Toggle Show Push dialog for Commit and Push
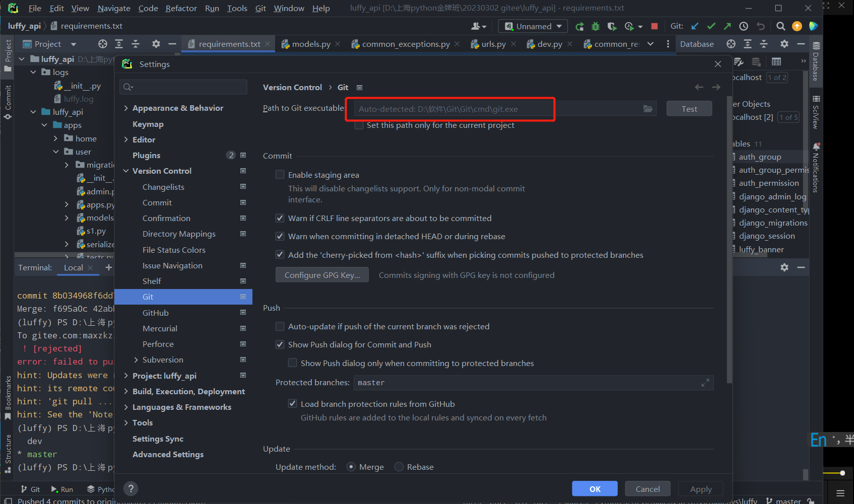The height and width of the screenshot is (504, 854). (280, 344)
